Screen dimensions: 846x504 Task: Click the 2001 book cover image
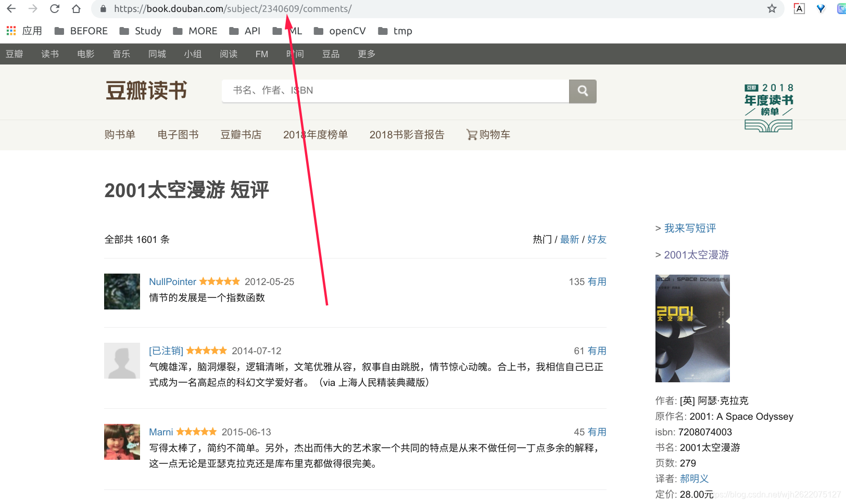pos(692,328)
